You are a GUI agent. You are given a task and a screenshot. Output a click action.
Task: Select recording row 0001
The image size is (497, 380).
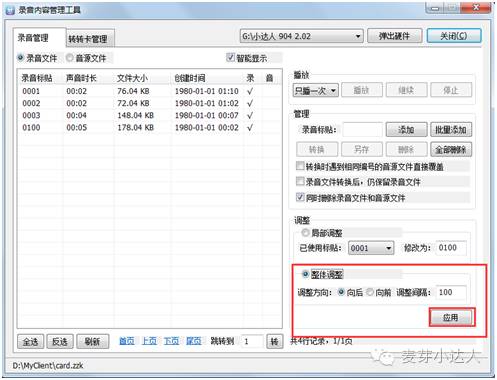click(x=149, y=91)
